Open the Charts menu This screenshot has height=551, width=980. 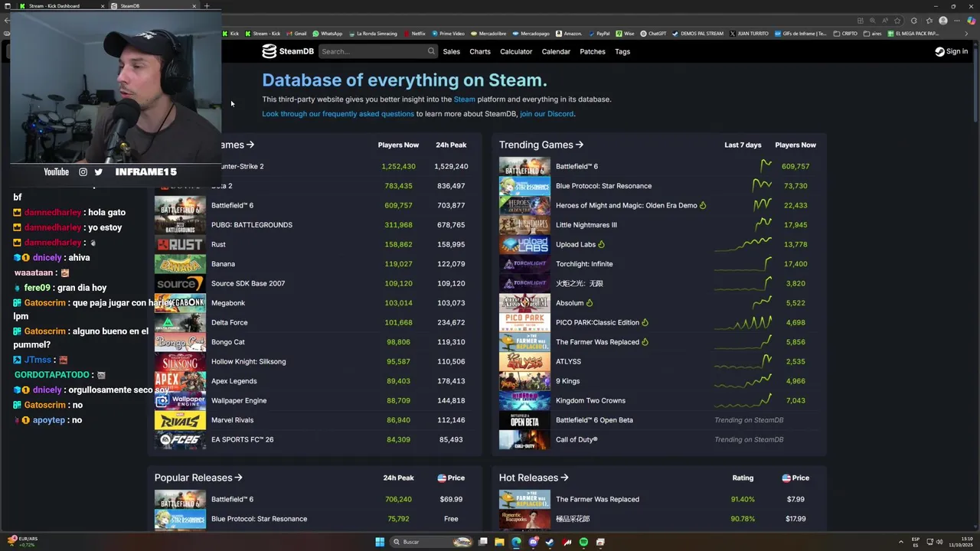point(480,51)
